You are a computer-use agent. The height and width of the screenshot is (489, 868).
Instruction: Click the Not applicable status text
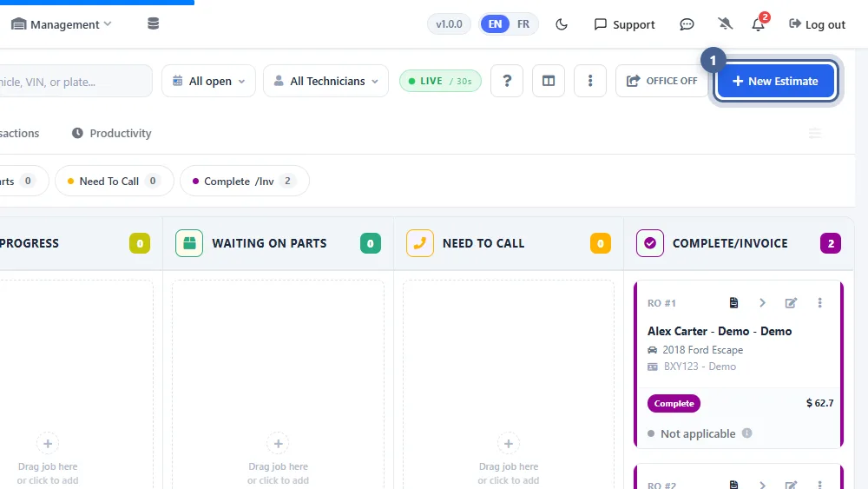(x=698, y=433)
